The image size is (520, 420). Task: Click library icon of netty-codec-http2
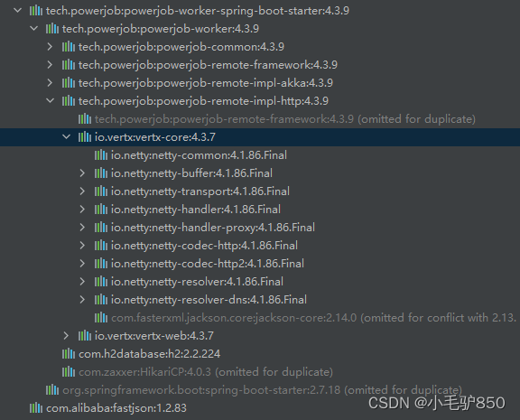click(101, 264)
